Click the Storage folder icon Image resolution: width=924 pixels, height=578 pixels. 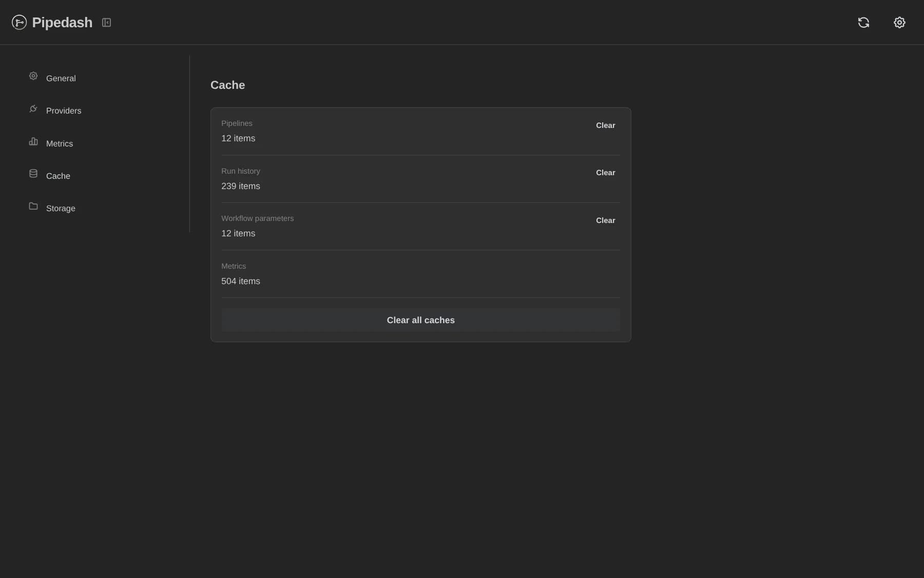click(33, 206)
